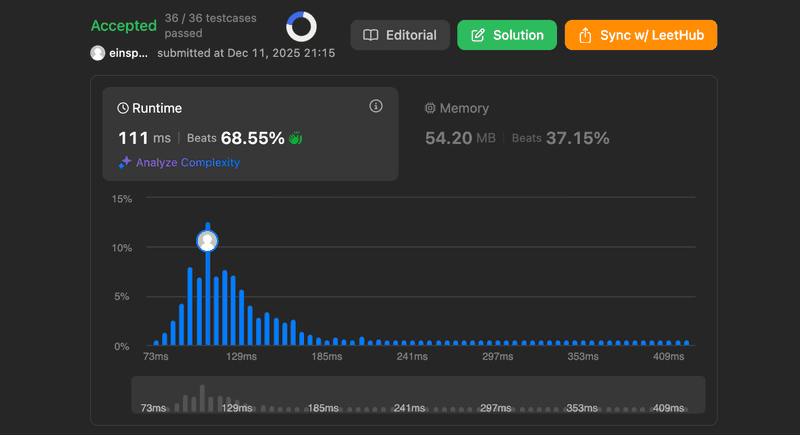Click the clapping hands icon after 68.55%
Image resolution: width=800 pixels, height=435 pixels.
click(295, 138)
